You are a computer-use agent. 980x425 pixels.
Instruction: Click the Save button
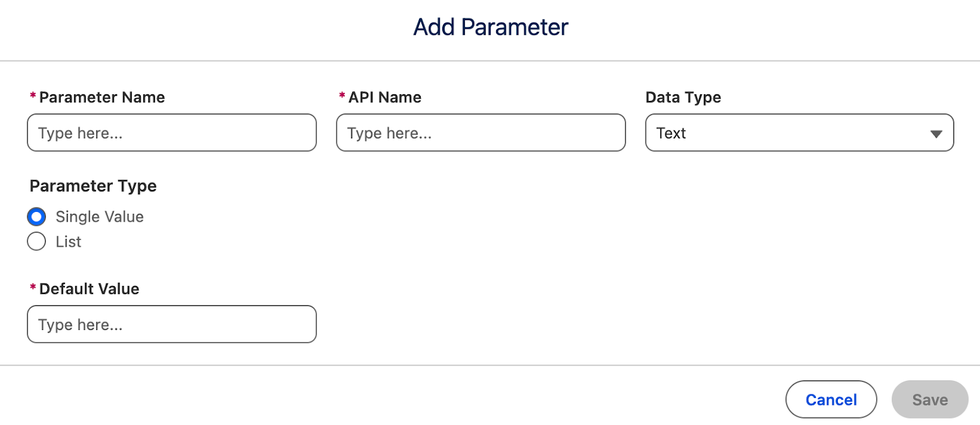[930, 399]
